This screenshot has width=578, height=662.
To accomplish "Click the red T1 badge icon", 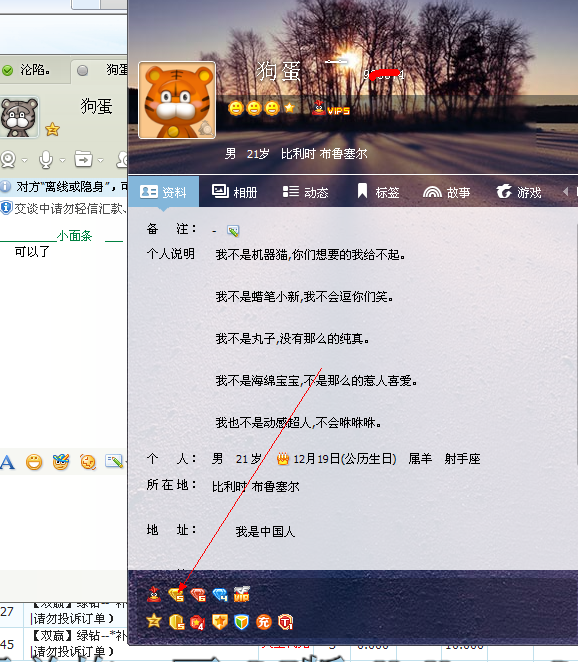I will pos(285,621).
